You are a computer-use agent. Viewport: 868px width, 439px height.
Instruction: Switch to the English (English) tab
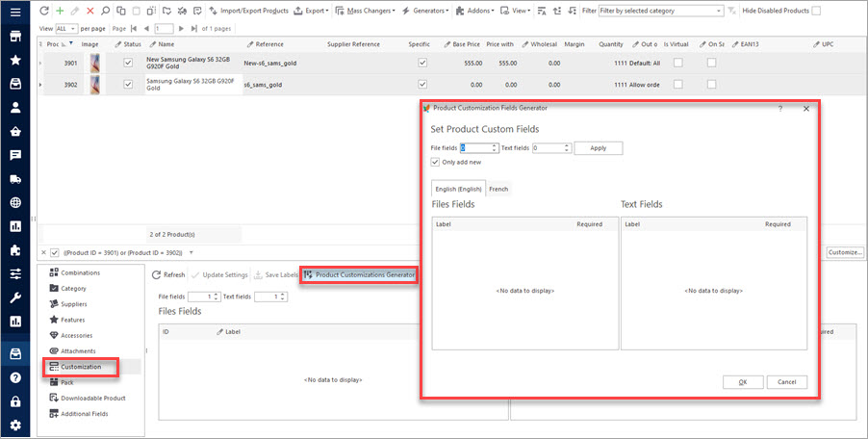pos(458,189)
